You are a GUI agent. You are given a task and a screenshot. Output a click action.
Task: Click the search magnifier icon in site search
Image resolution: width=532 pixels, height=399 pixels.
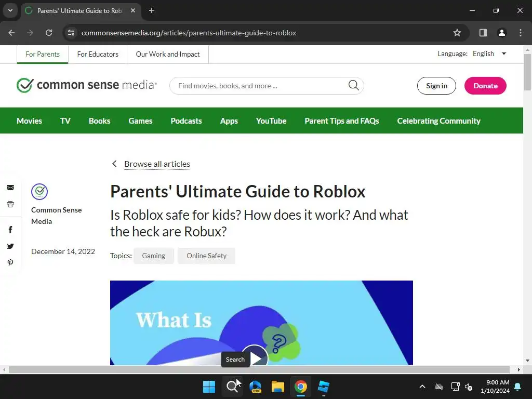[353, 86]
